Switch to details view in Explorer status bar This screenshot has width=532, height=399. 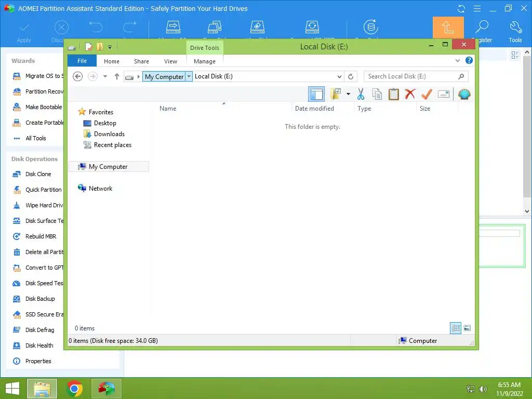click(456, 328)
